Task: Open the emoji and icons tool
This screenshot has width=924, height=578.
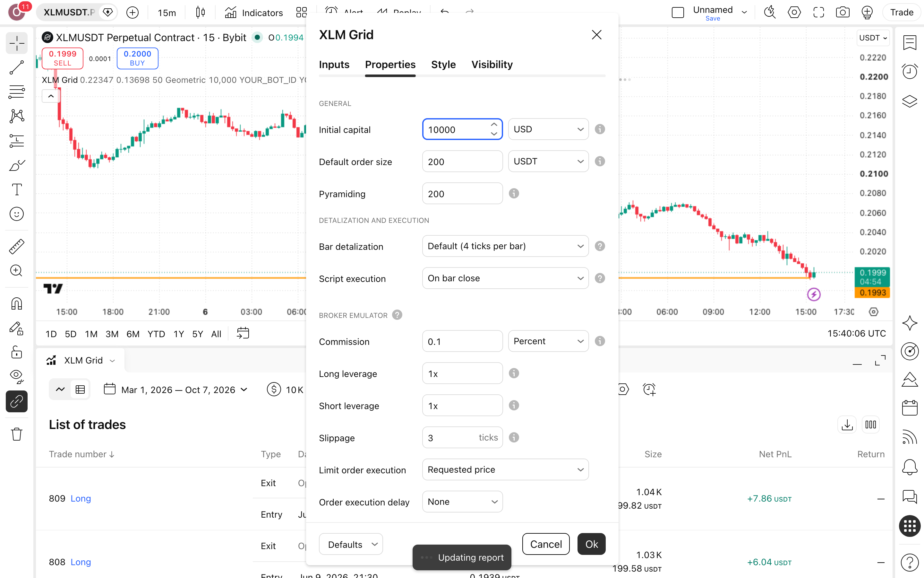Action: point(16,214)
